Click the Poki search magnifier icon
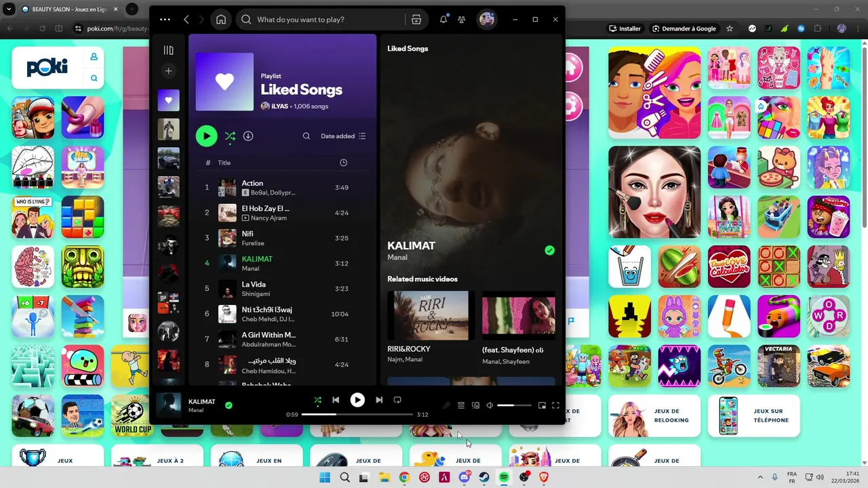The height and width of the screenshot is (488, 868). [94, 79]
